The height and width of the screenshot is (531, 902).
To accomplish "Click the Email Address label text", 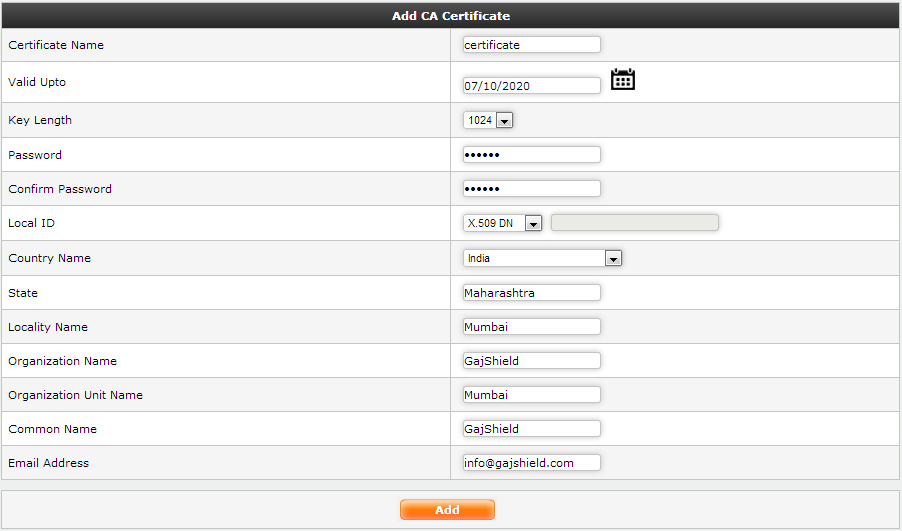I will [48, 463].
